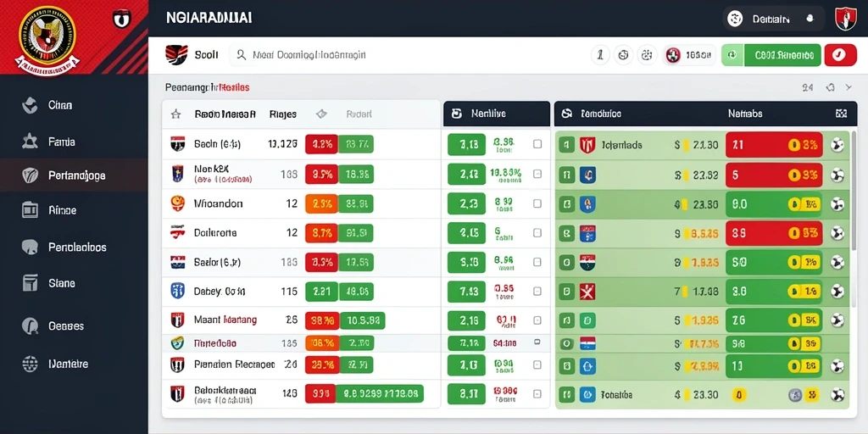This screenshot has width=868, height=434.
Task: Click the Rlajes column header
Action: 282,114
